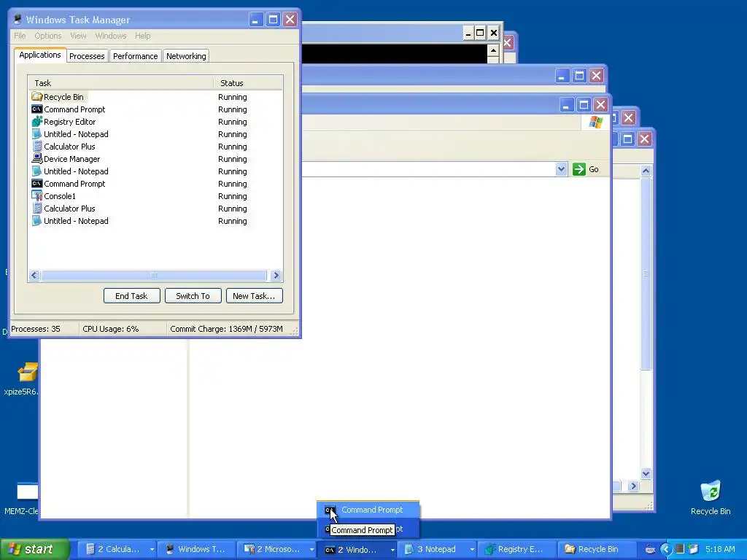Screen dimensions: 747x560
Task: Click the Calculator Plus icon above the Device Manager row
Action: point(36,146)
